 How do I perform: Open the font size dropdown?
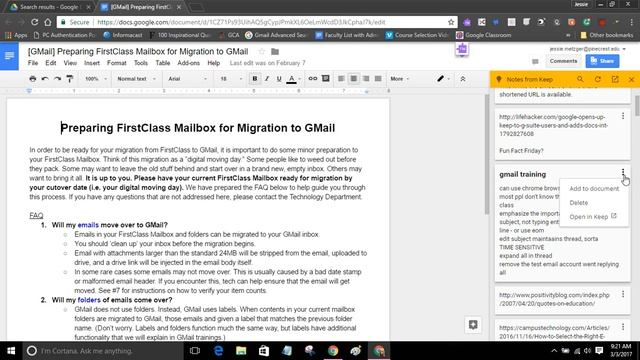[x=231, y=79]
